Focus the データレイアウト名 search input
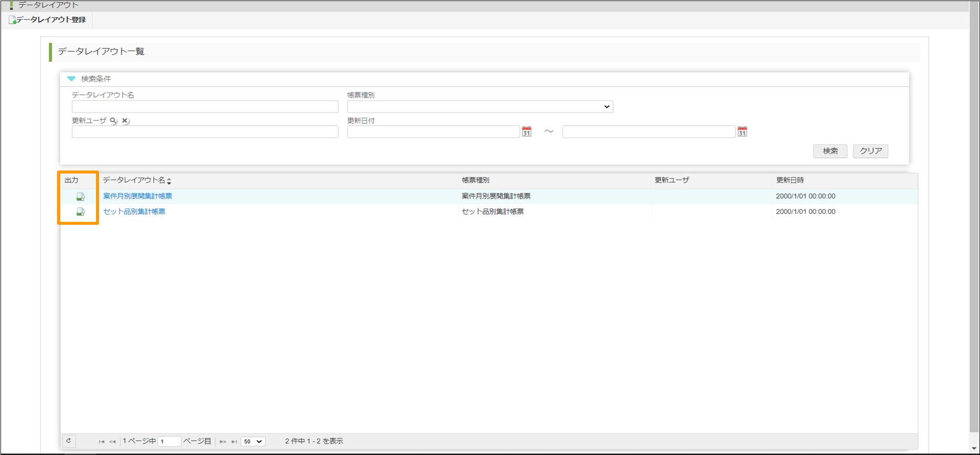The image size is (980, 455). 205,106
